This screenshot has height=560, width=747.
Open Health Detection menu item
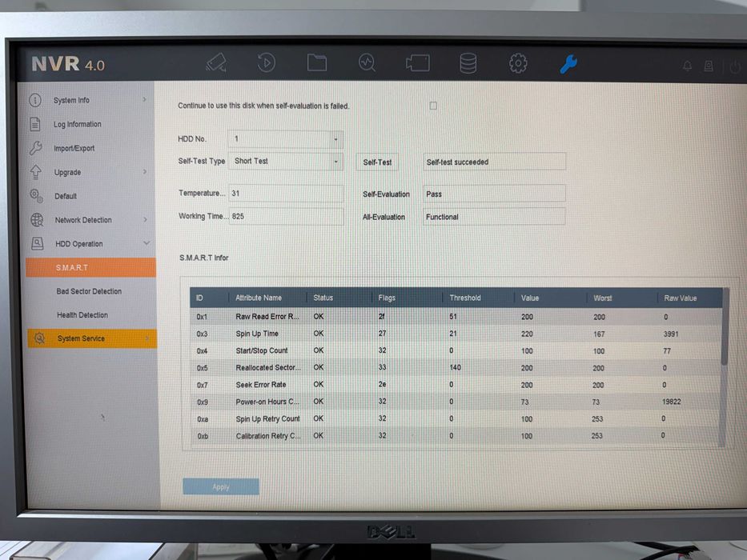[82, 315]
